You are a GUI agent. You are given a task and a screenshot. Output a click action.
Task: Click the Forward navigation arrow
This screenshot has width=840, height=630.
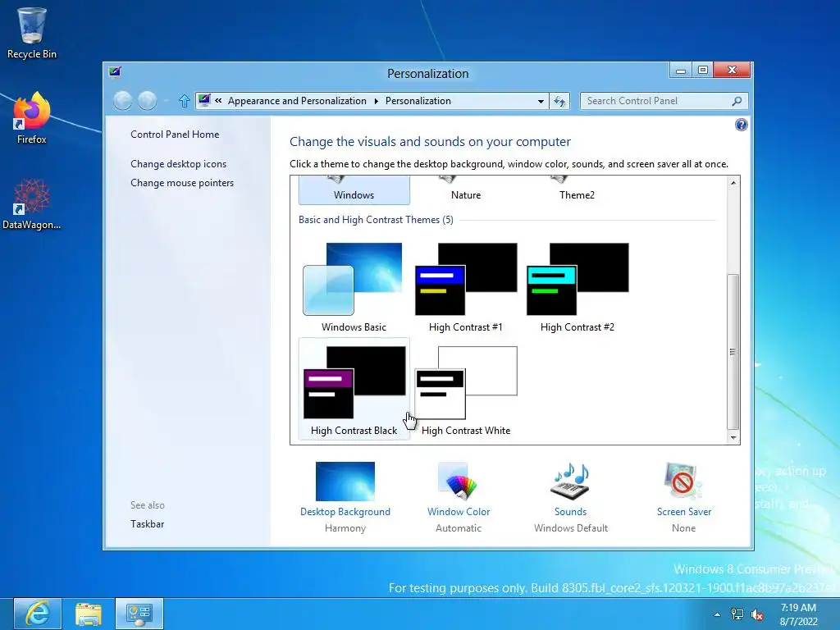point(148,101)
